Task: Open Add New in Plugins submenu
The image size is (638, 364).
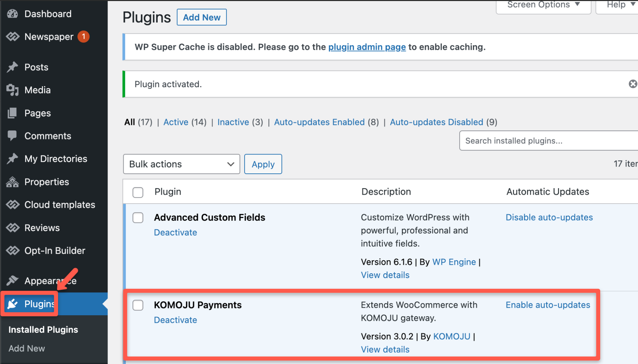Action: pos(27,349)
